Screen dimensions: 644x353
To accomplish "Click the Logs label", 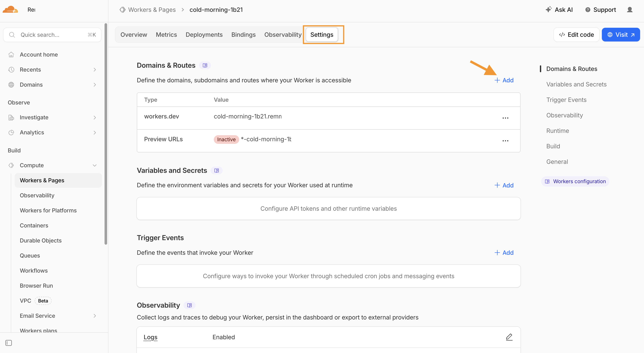I will coord(151,337).
